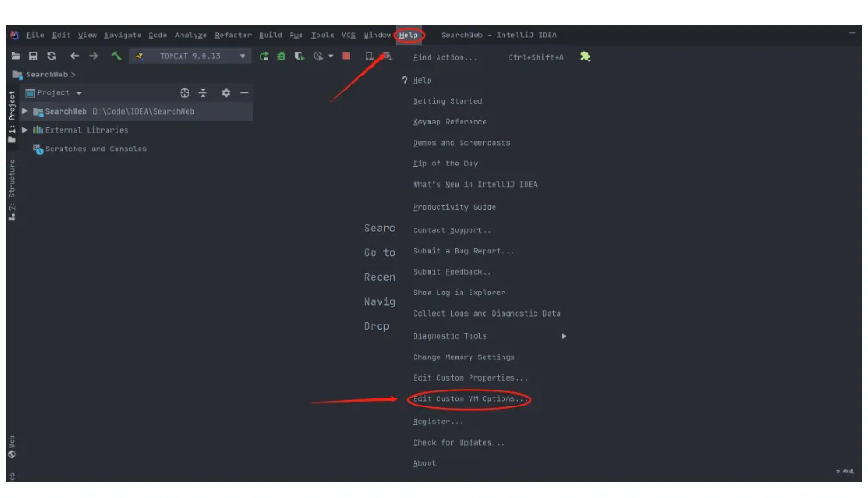Viewport: 868px width, 498px height.
Task: Open the TOMCAT 9.0.33 run configuration dropdown
Action: (190, 56)
